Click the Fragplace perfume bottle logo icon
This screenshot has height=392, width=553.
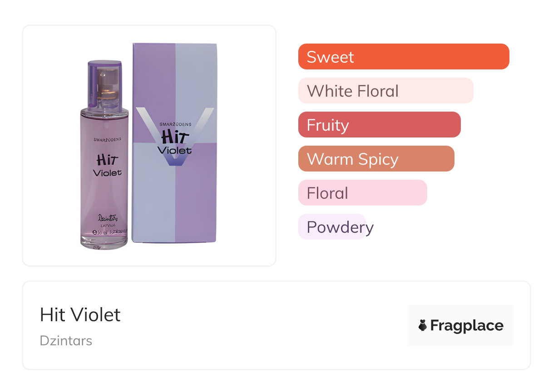423,325
